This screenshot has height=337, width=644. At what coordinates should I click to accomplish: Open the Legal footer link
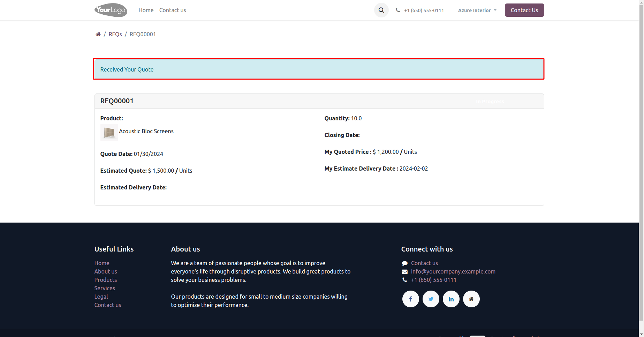tap(101, 297)
